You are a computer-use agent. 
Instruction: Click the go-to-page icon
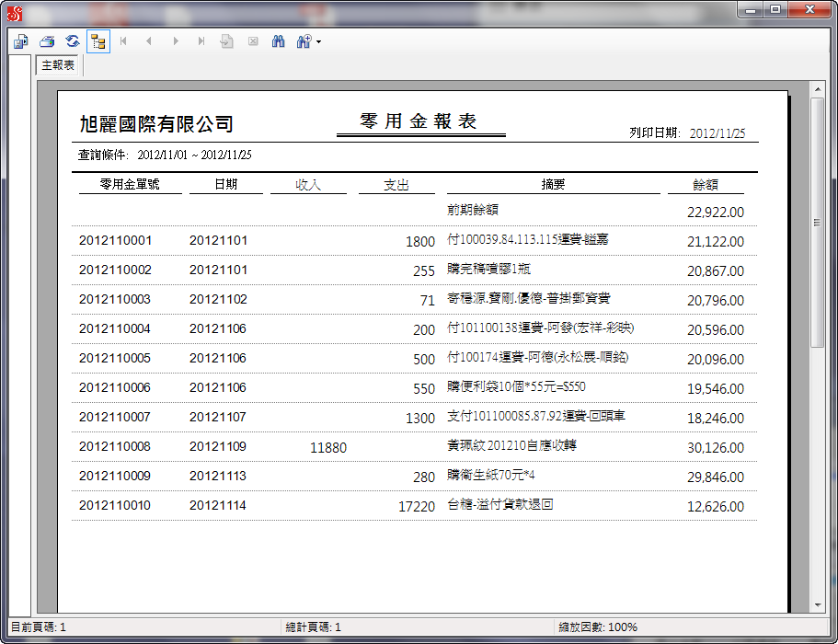point(226,41)
